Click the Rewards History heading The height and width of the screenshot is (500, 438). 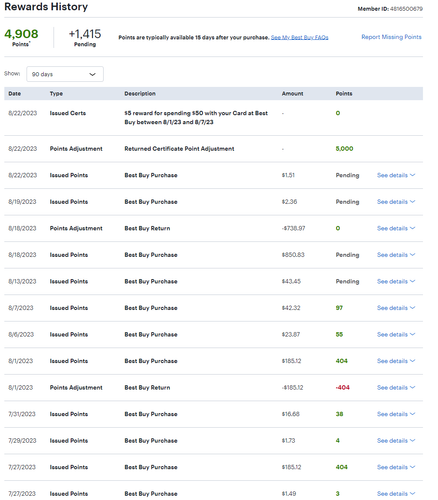click(x=46, y=7)
